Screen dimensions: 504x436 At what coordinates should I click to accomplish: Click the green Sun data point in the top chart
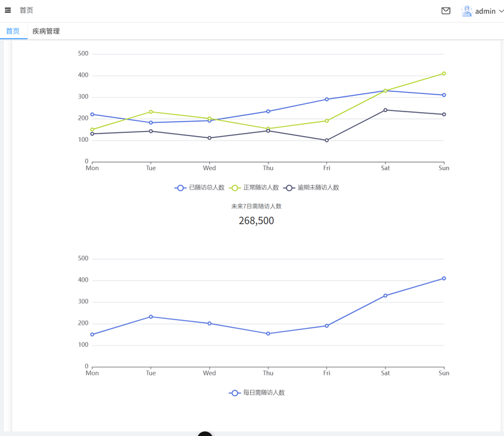coord(444,74)
